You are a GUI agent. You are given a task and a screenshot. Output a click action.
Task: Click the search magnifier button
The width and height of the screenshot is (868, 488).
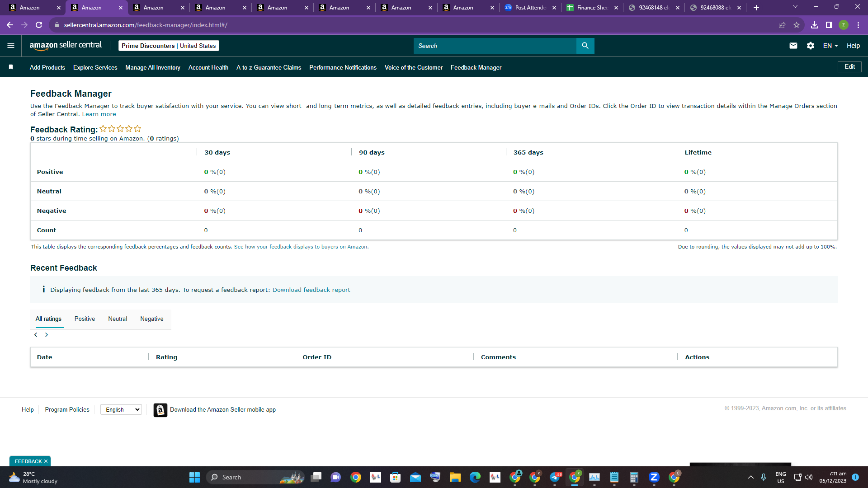click(585, 46)
